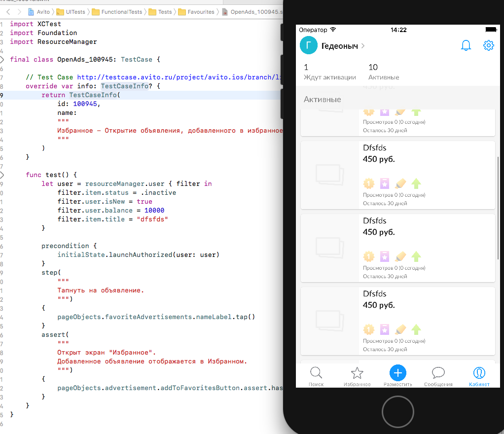Screen dimensions: 504x434
Task: Switch to Ждут активации tab
Action: tap(330, 72)
